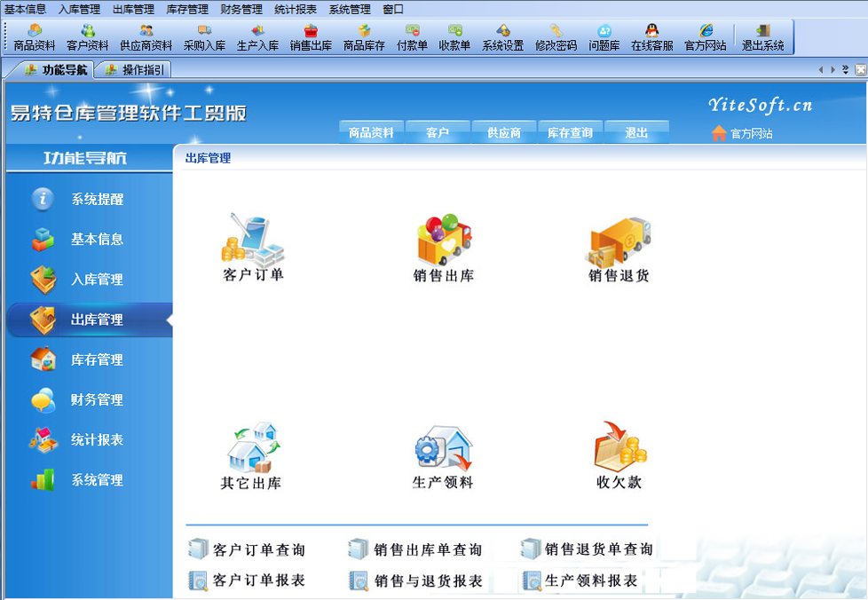Open the 统计报表 menu in menu bar
868x600 pixels.
(x=295, y=9)
